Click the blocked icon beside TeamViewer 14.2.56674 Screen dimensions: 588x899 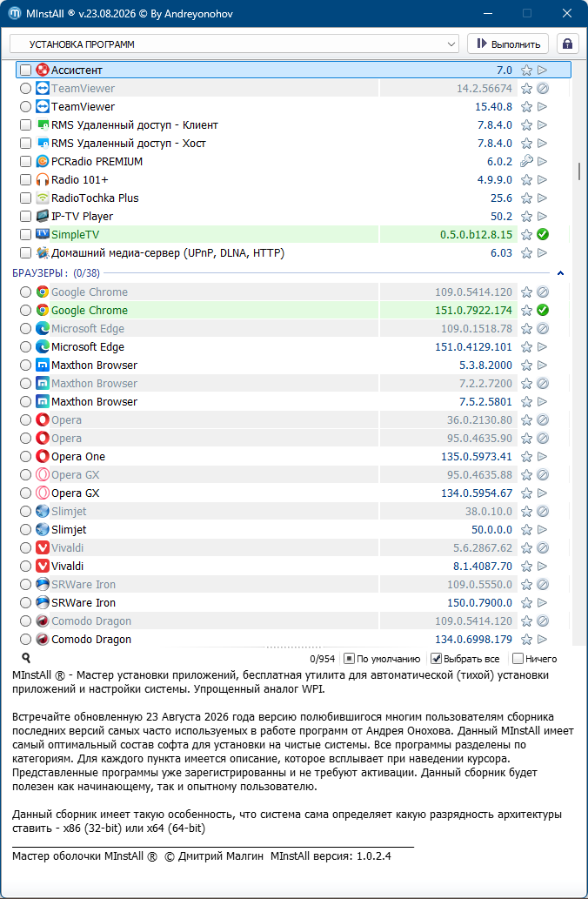[542, 88]
